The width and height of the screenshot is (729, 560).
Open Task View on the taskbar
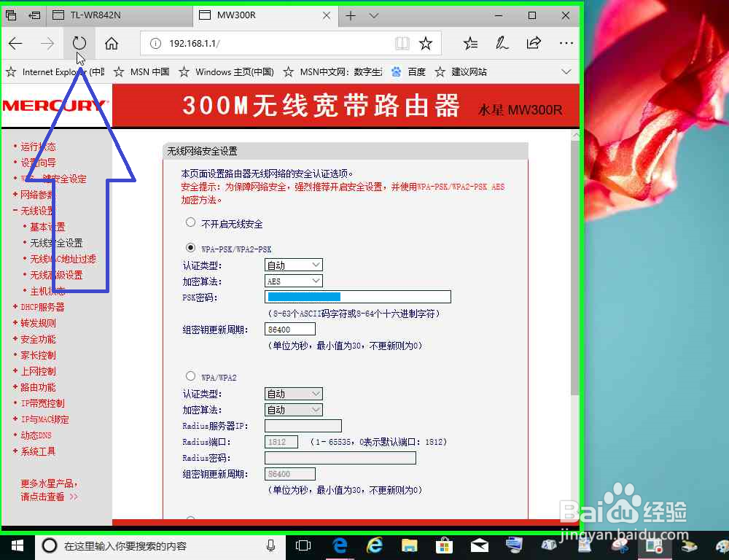tap(303, 545)
